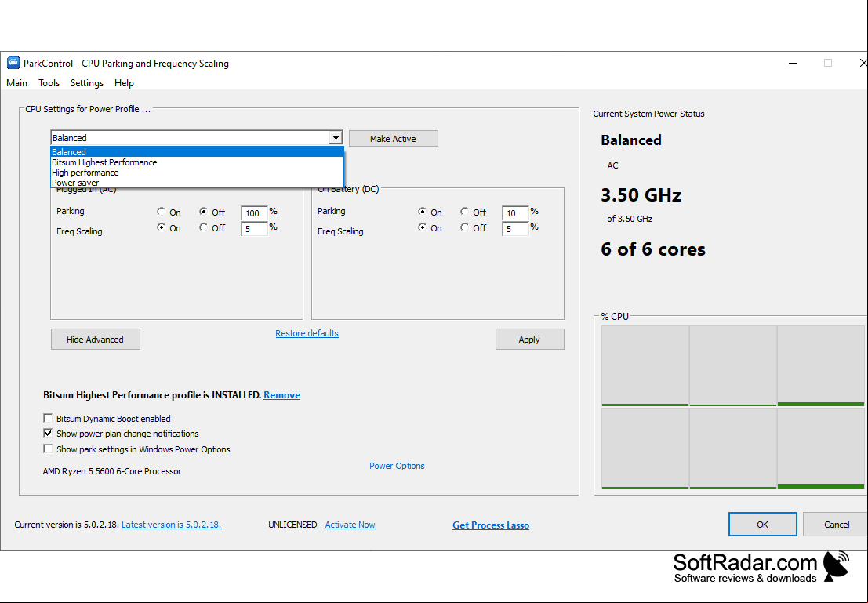Set AC Parking radio to Off
The image size is (868, 603).
[x=204, y=212]
